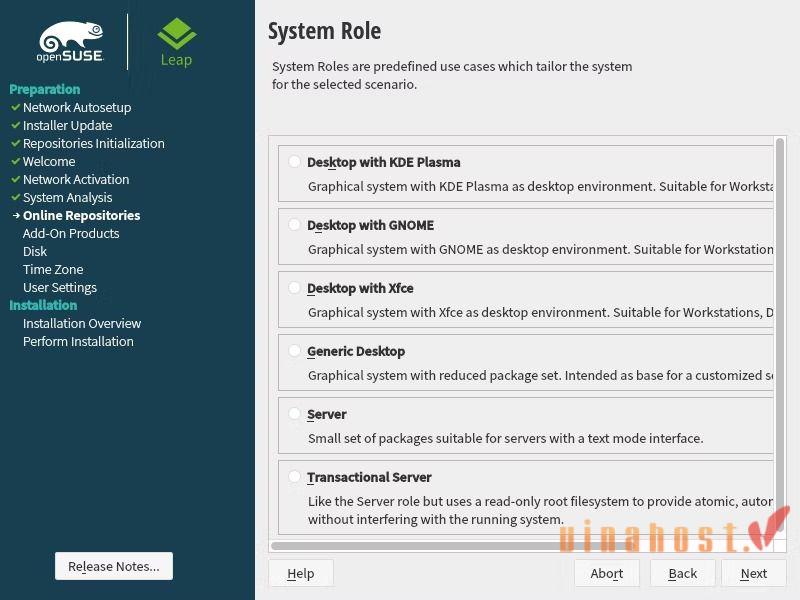This screenshot has width=800, height=600.
Task: Go back with the Back button
Action: 682,573
